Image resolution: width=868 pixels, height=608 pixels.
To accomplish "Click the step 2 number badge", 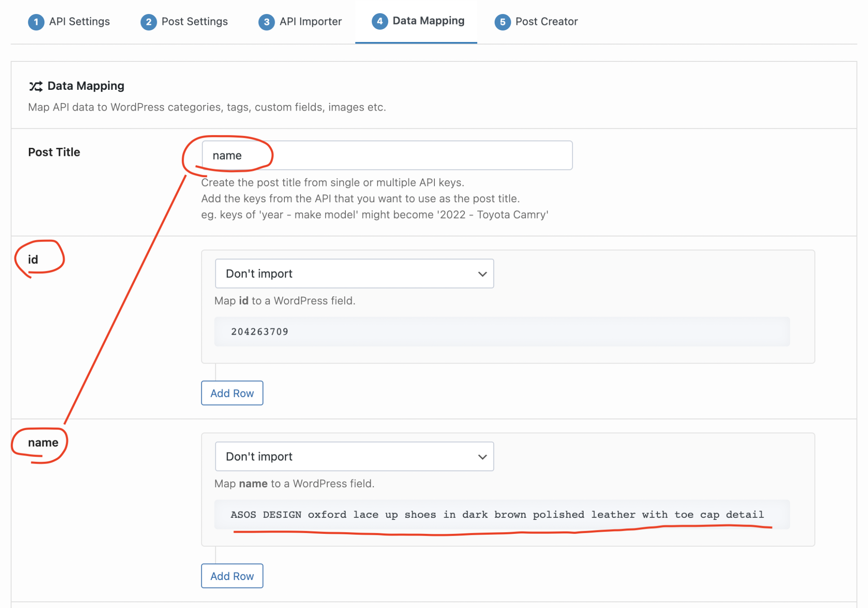I will 148,22.
